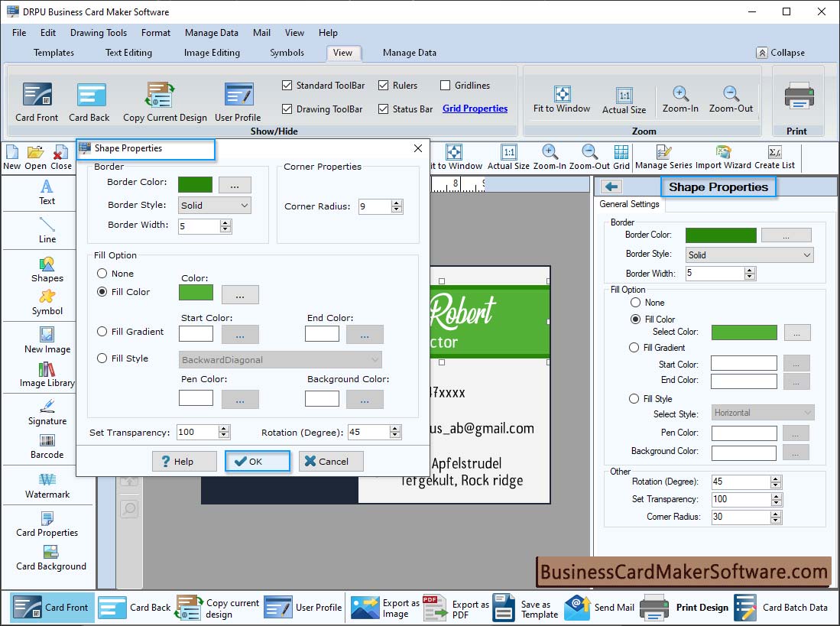Viewport: 840px width, 626px height.
Task: Toggle the Rulers checkbox
Action: [x=383, y=85]
